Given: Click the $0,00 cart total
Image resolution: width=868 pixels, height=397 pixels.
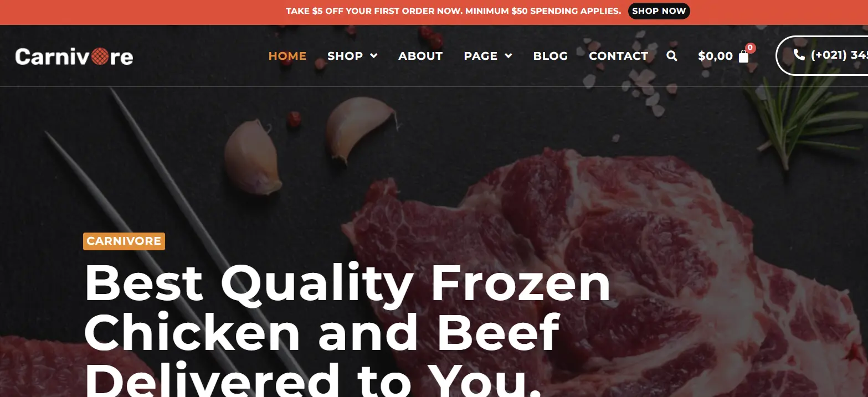Looking at the screenshot, I should [x=715, y=56].
